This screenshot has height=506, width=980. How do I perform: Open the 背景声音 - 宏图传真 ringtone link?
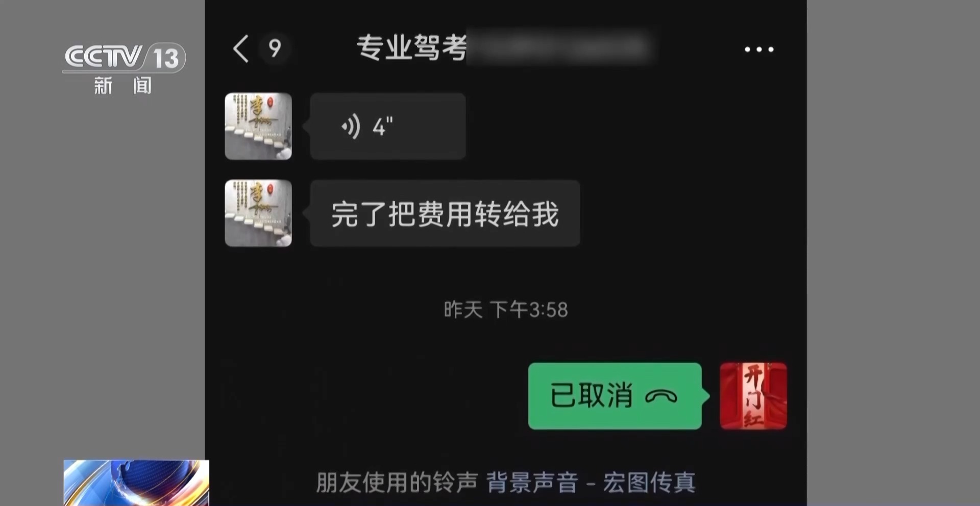(x=591, y=482)
